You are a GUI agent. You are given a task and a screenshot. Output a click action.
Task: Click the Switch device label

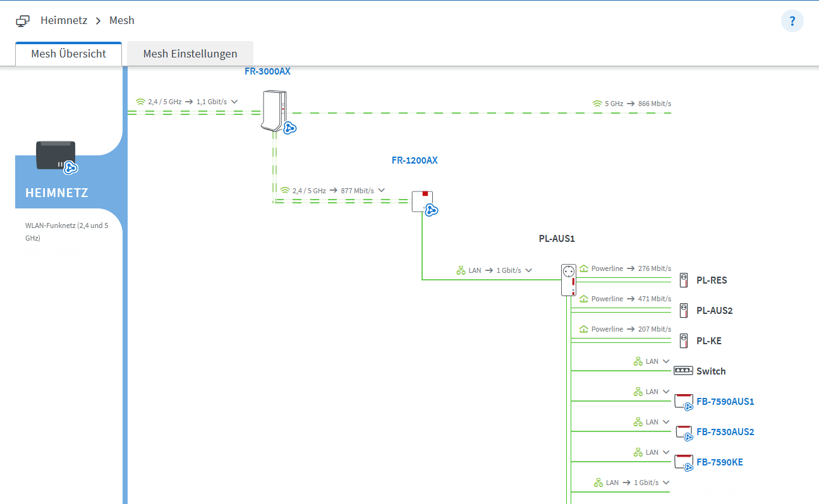click(x=711, y=371)
